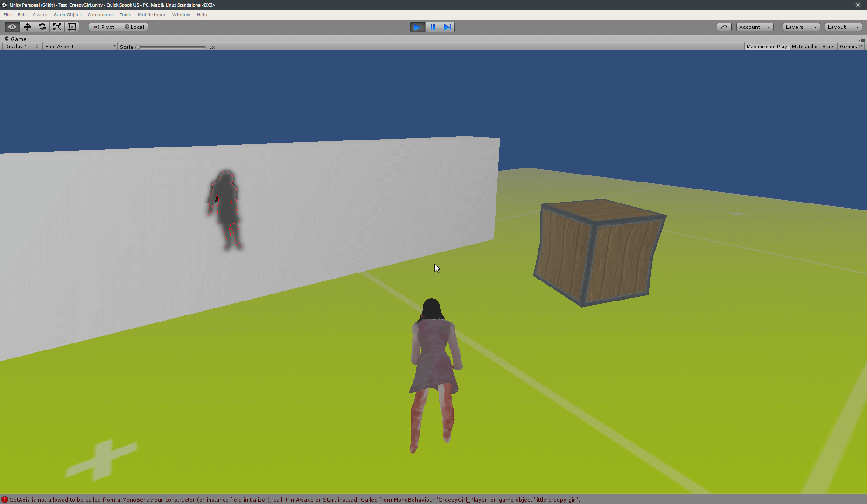Click the creepy girl character in game view

(434, 376)
